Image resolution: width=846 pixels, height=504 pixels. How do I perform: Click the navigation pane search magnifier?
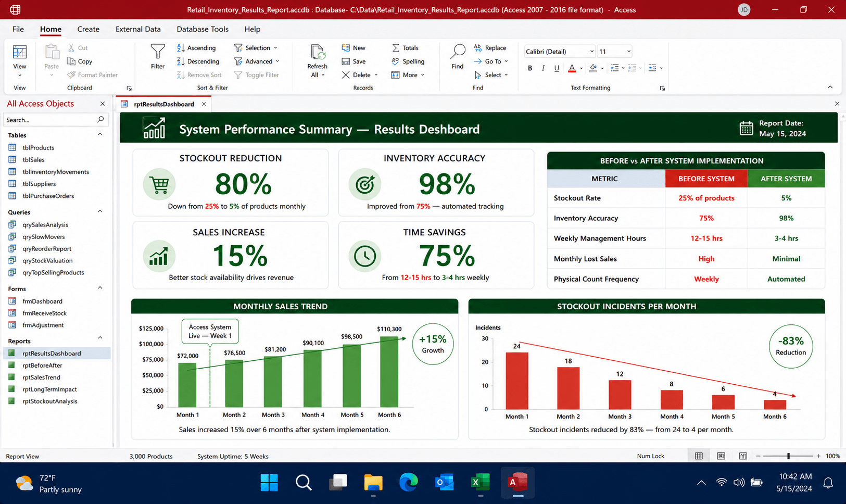[100, 120]
